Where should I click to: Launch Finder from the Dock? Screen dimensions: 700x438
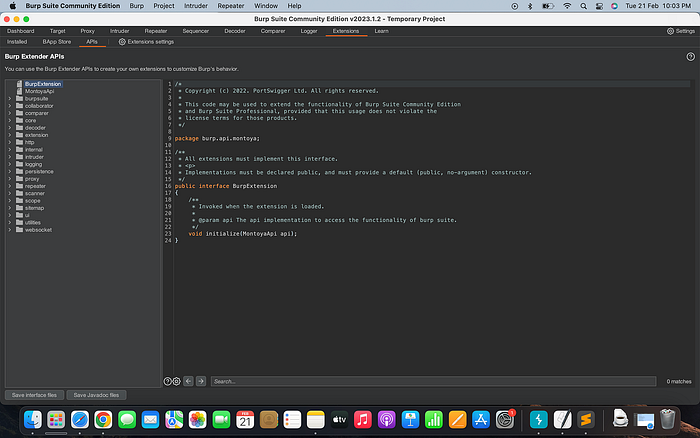tap(33, 420)
